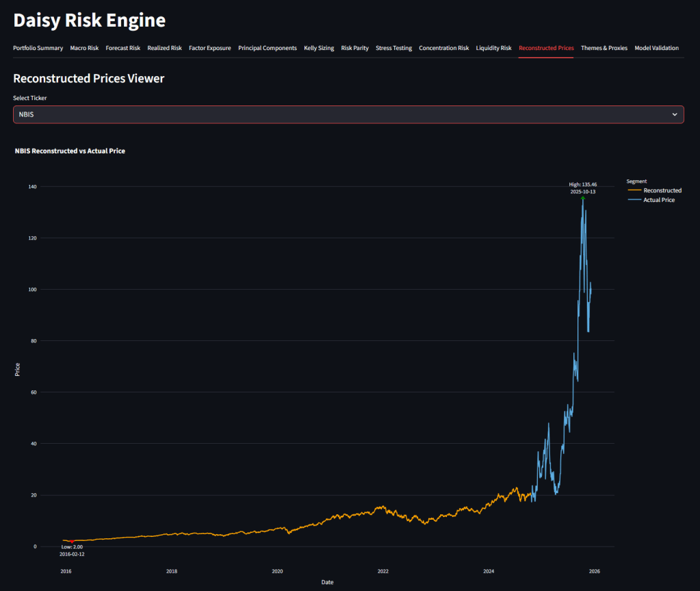The width and height of the screenshot is (700, 591).
Task: Switch to Principal Components tab
Action: (267, 48)
